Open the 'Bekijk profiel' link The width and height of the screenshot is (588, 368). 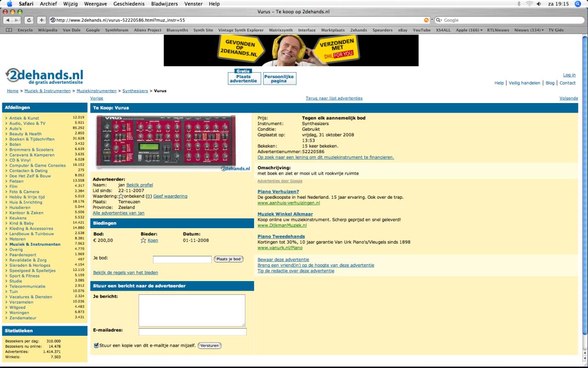tap(140, 185)
